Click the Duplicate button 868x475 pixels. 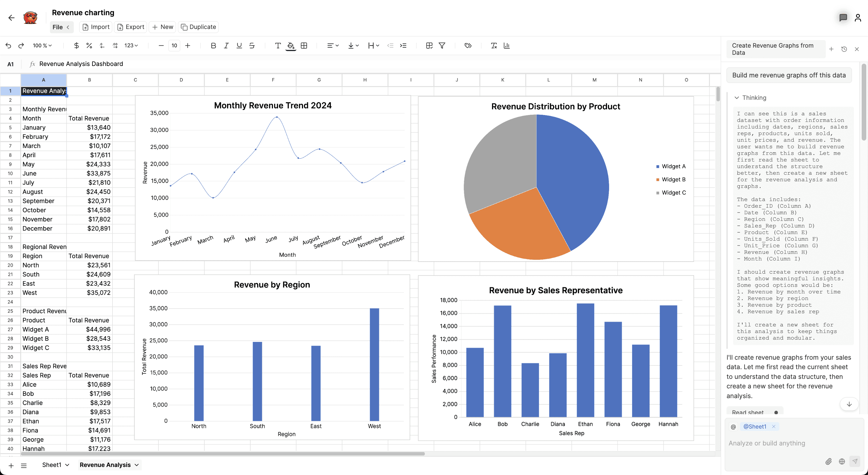click(x=198, y=27)
